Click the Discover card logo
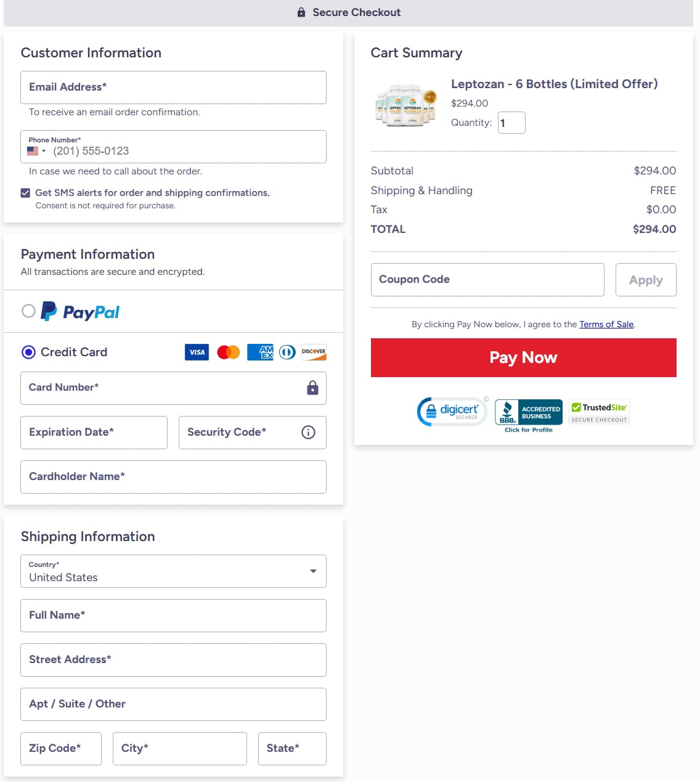 [x=314, y=352]
